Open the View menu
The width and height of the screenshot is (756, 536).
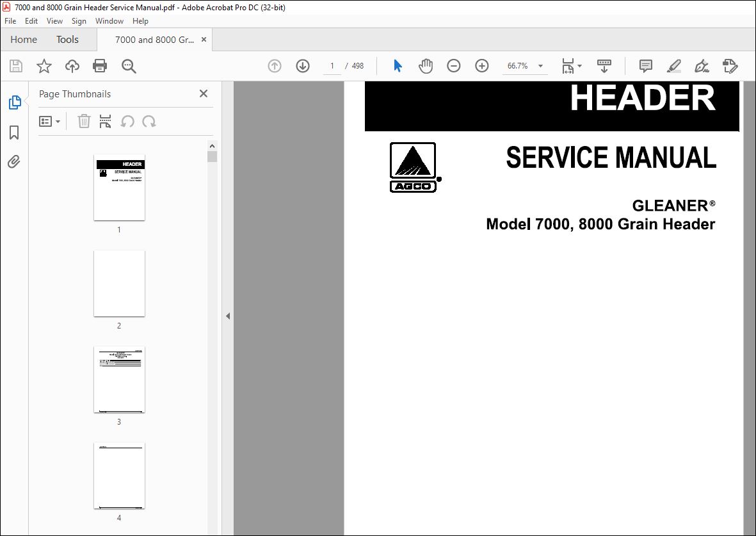pyautogui.click(x=54, y=20)
